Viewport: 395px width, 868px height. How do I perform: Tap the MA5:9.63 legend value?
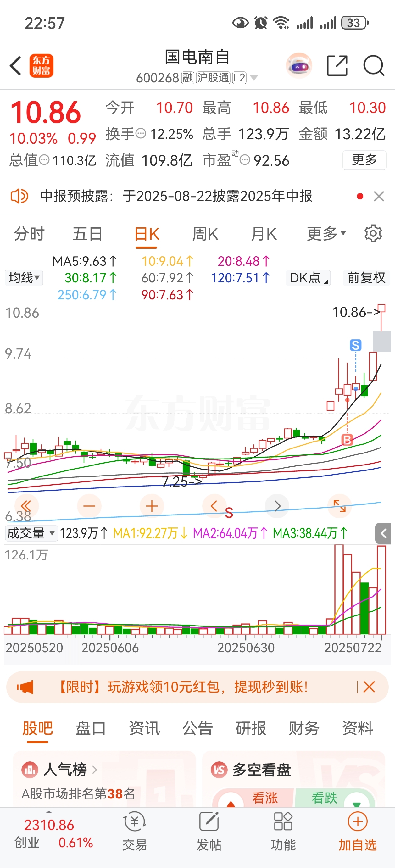85,261
